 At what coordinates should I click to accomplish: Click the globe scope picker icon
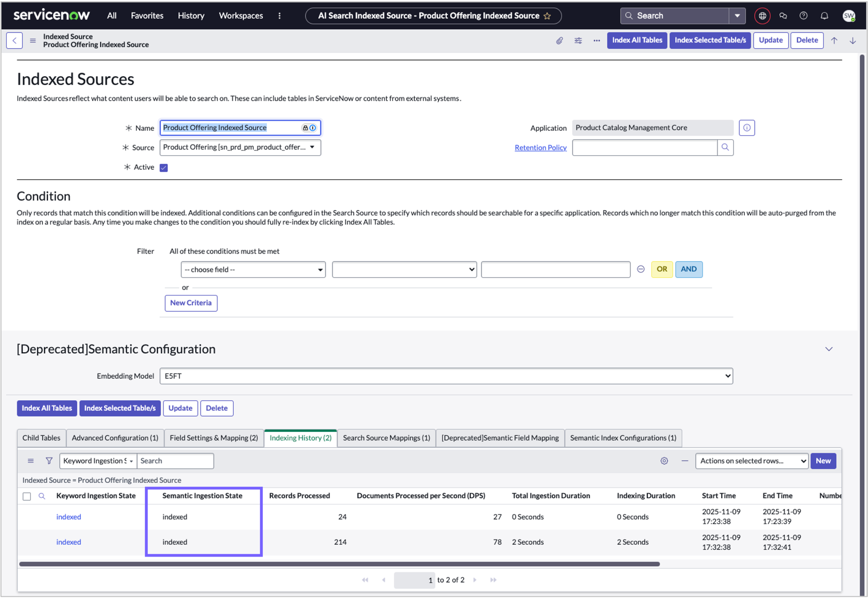[762, 16]
